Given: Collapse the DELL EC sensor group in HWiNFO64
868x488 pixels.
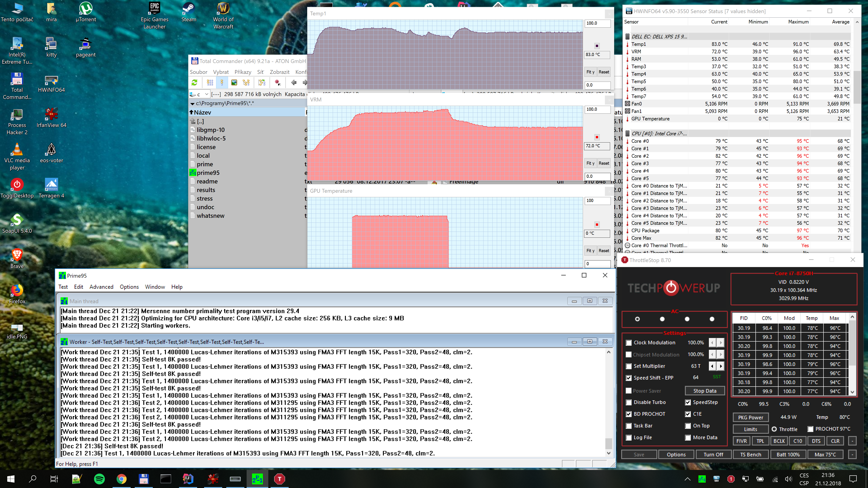Looking at the screenshot, I should [627, 37].
